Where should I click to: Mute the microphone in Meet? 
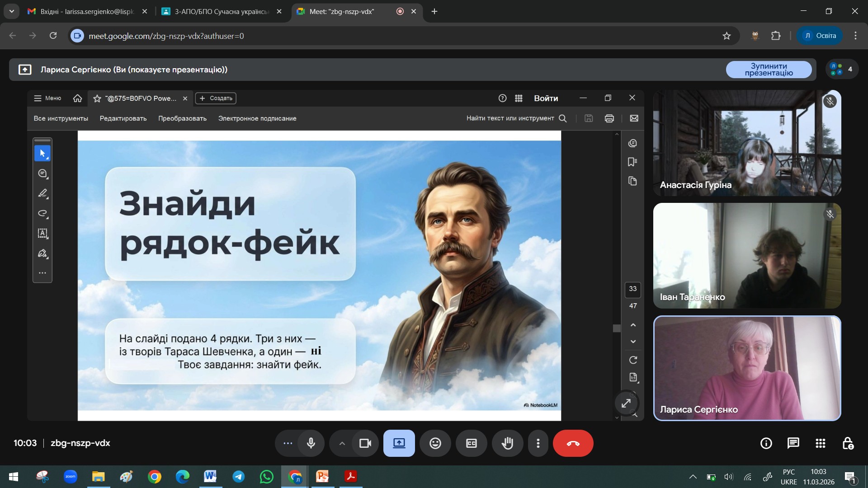pos(311,443)
